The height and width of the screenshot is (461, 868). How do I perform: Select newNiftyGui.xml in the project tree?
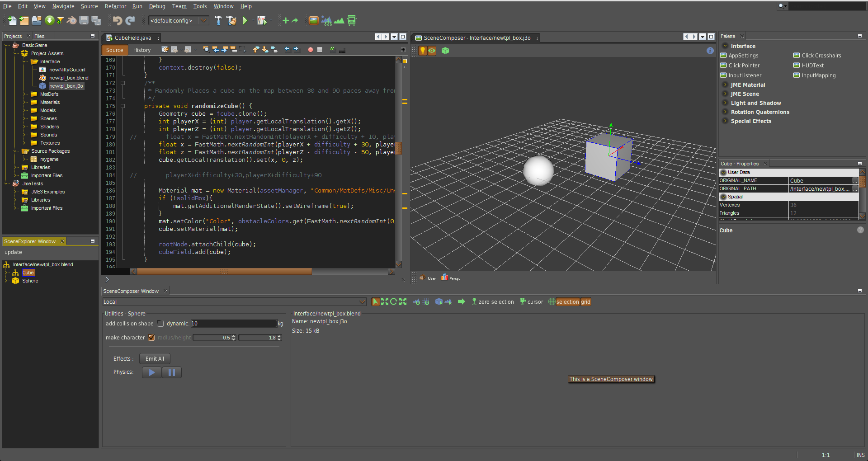coord(67,70)
